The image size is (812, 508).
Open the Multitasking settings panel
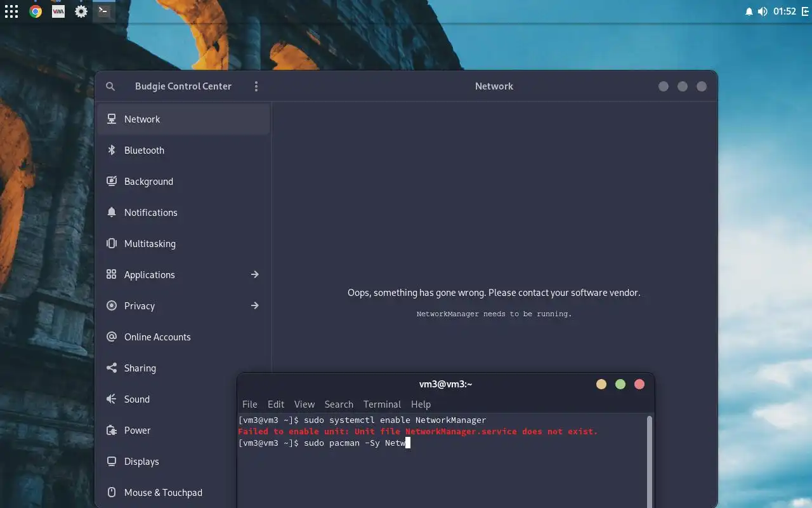[x=184, y=244]
